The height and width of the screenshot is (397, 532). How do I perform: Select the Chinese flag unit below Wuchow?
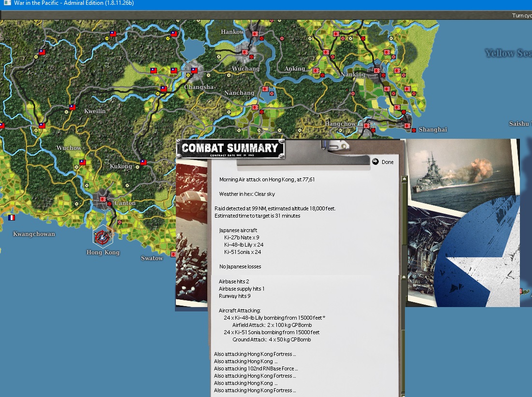[x=83, y=162]
